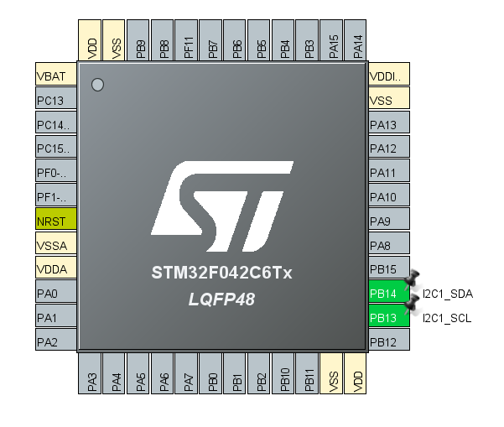Click the pushpin icon on PB14
Image resolution: width=504 pixels, height=427 pixels.
click(412, 279)
